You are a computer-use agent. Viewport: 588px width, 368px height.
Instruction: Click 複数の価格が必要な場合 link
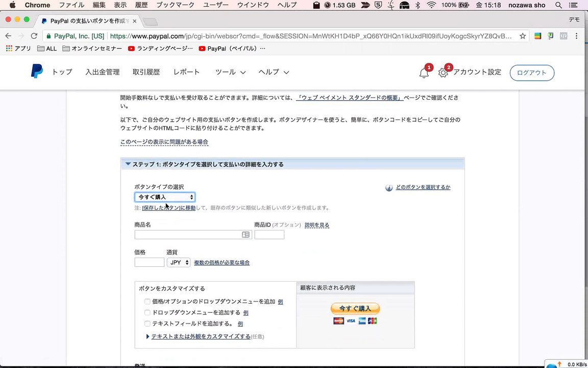pos(222,263)
